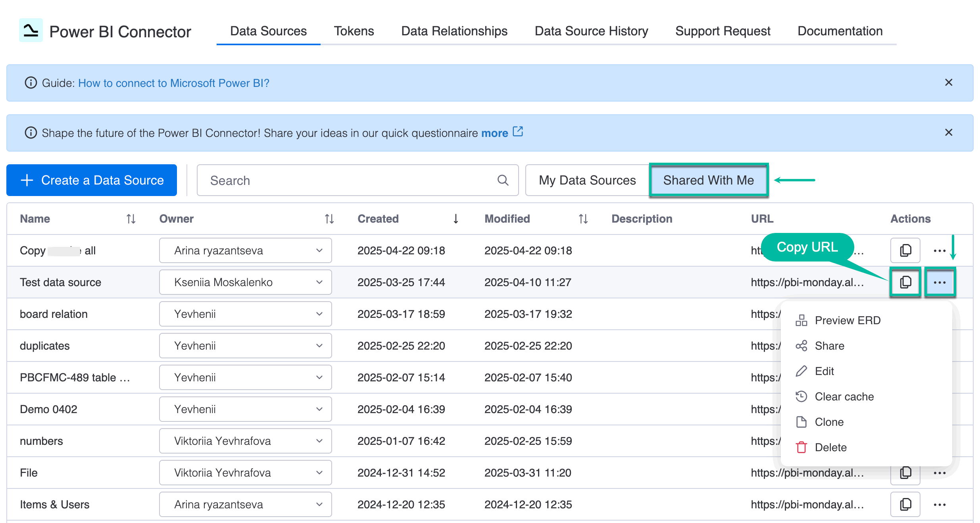The image size is (980, 523).
Task: Copy URL of Test data source row
Action: pos(905,282)
